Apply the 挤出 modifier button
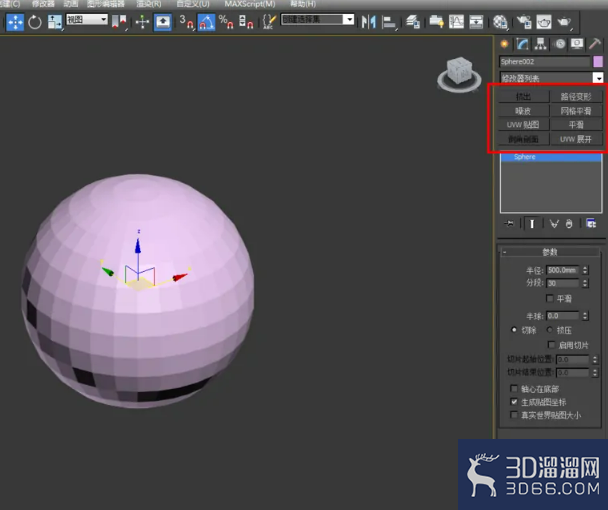The width and height of the screenshot is (608, 510). 523,97
